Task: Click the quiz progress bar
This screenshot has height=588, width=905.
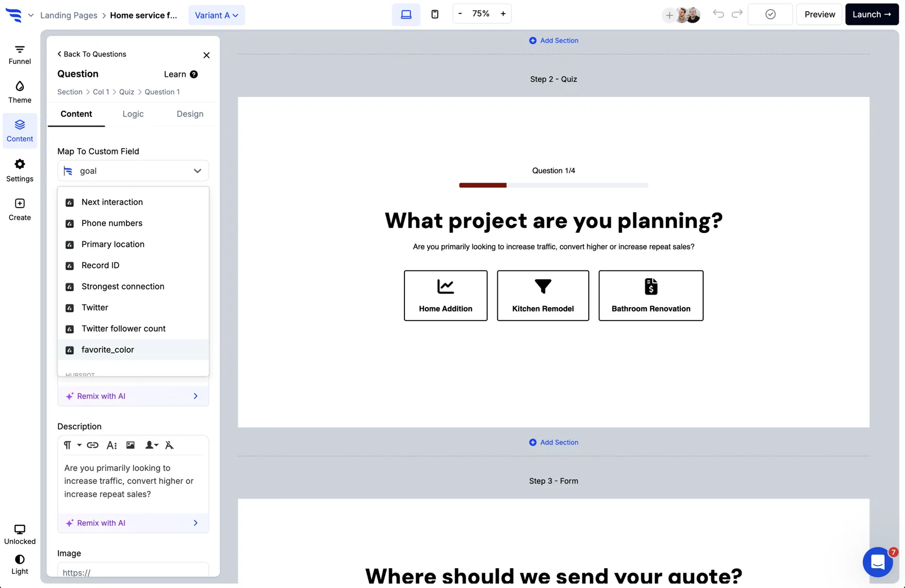Action: [x=554, y=185]
